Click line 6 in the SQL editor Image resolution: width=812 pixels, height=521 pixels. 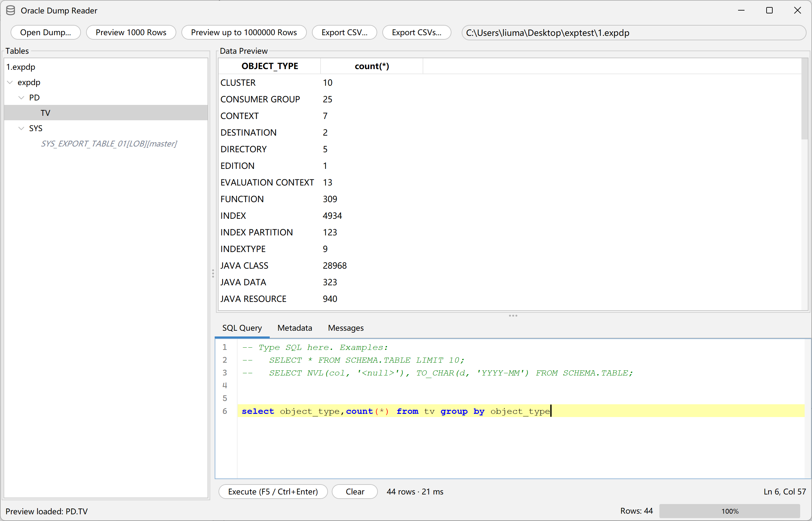(x=521, y=411)
